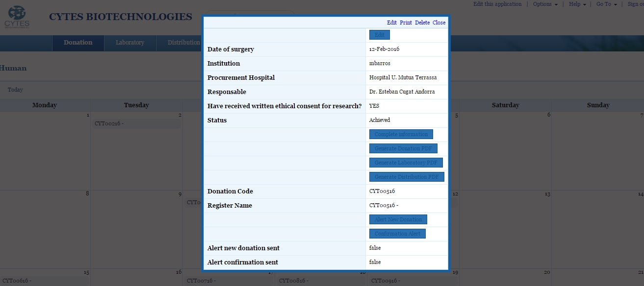Generate the Laboratory PDF
Screen dimensions: 644x286
(x=406, y=163)
